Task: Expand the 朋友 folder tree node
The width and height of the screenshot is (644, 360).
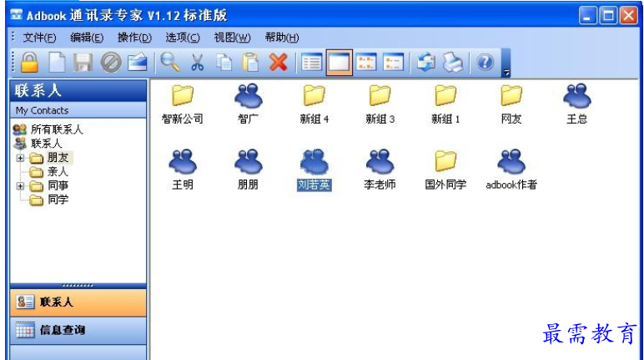Action: 20,158
